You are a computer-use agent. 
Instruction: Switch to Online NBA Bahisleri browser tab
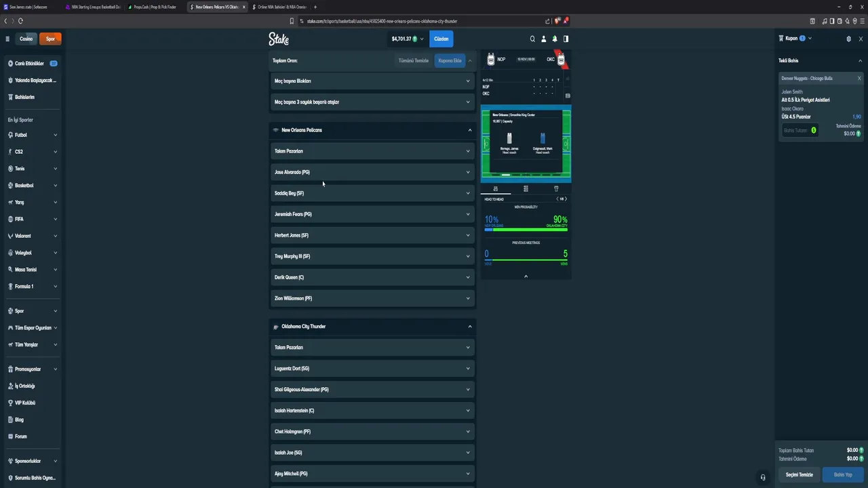[279, 7]
